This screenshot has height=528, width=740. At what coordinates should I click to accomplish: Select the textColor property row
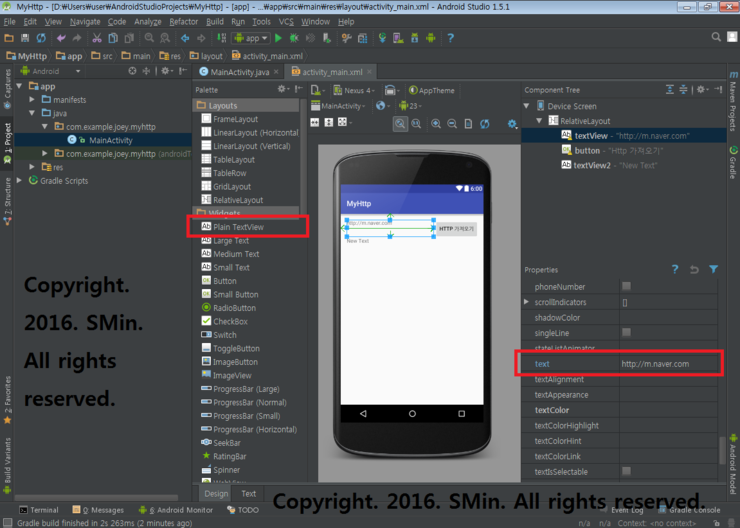coord(620,410)
